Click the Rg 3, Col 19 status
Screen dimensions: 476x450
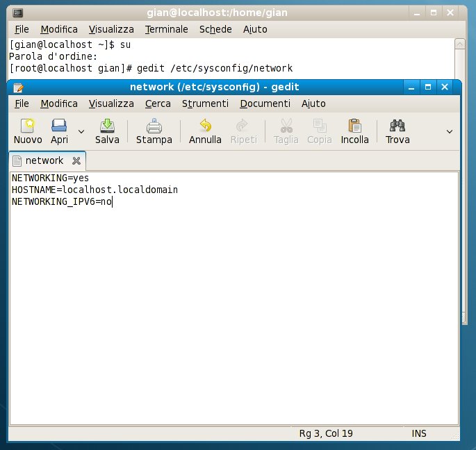326,433
